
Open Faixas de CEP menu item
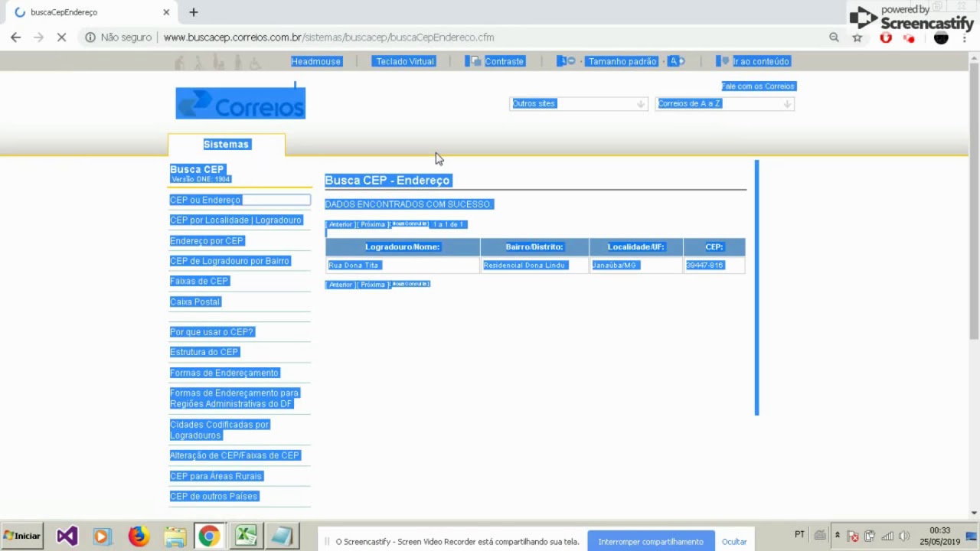click(x=199, y=281)
